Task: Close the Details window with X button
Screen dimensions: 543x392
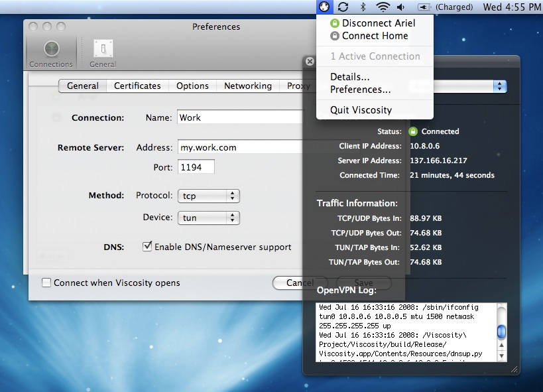Action: [310, 61]
